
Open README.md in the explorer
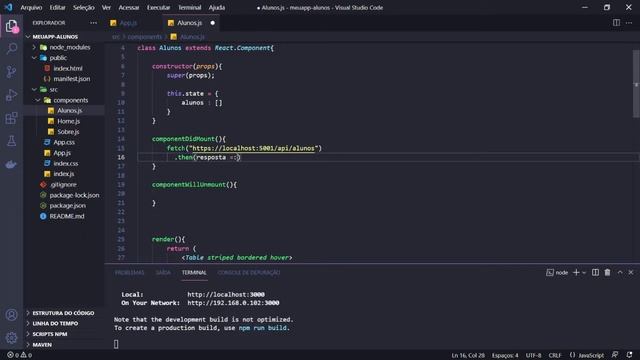click(67, 216)
